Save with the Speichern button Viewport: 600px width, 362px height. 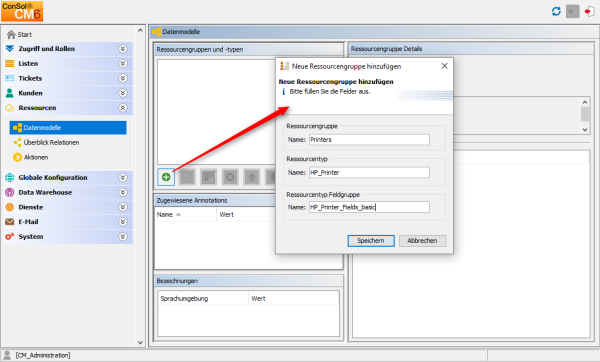click(x=371, y=241)
